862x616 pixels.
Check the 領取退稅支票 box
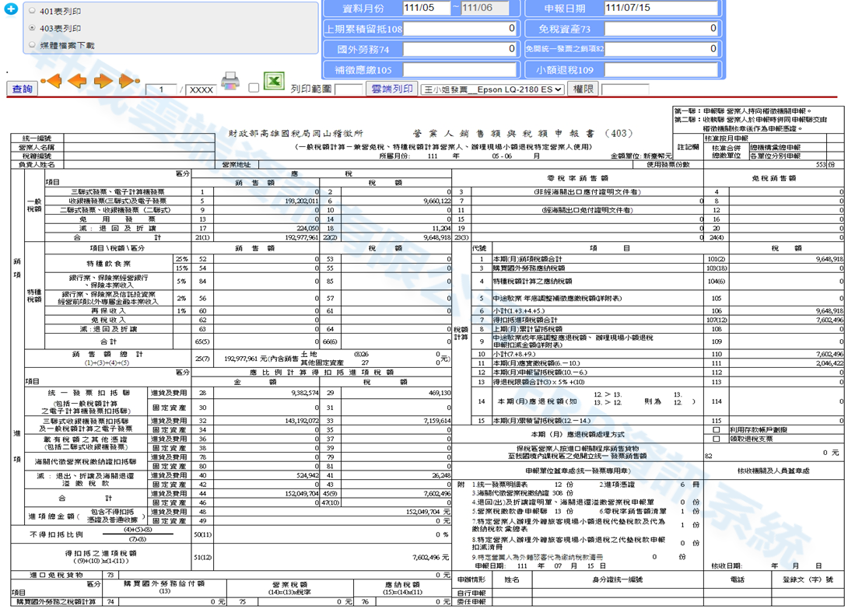717,439
